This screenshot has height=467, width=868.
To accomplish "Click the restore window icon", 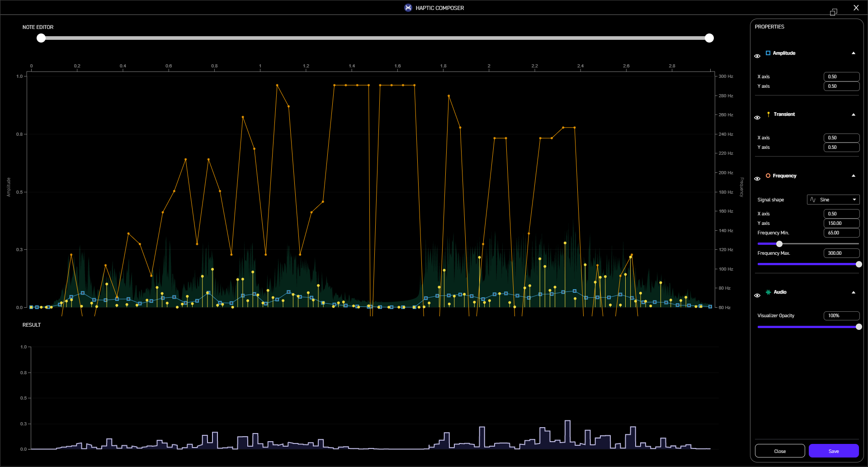I will click(x=834, y=12).
